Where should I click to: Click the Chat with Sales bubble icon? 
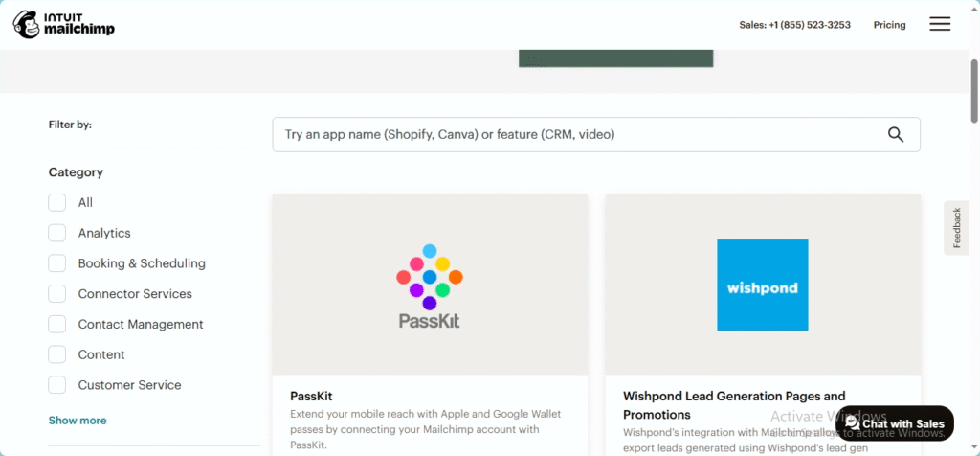[852, 423]
